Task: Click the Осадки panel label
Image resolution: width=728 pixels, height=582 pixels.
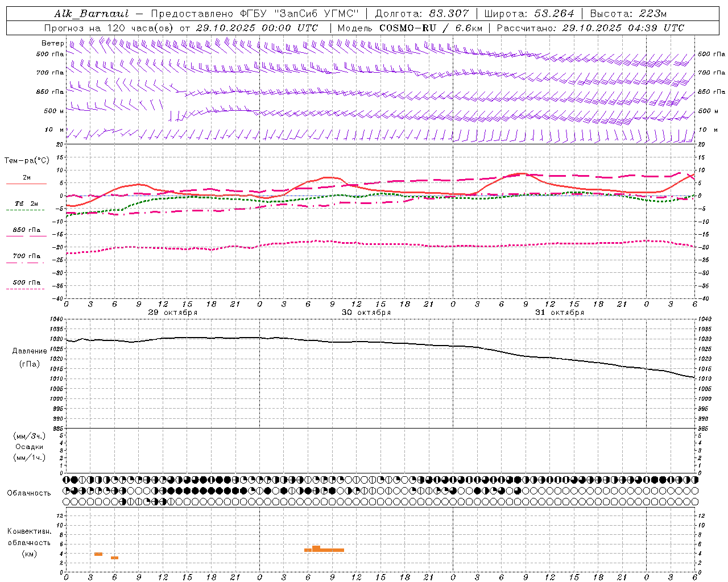Action: point(30,447)
